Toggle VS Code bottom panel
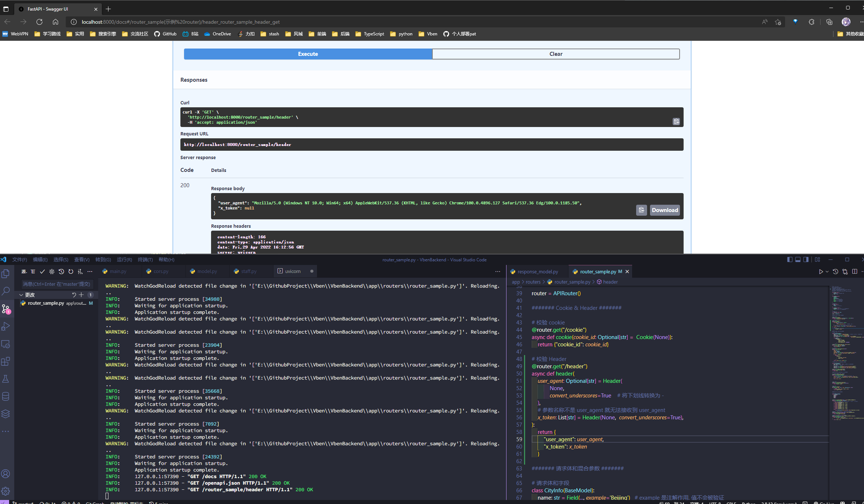The height and width of the screenshot is (504, 864). click(798, 259)
